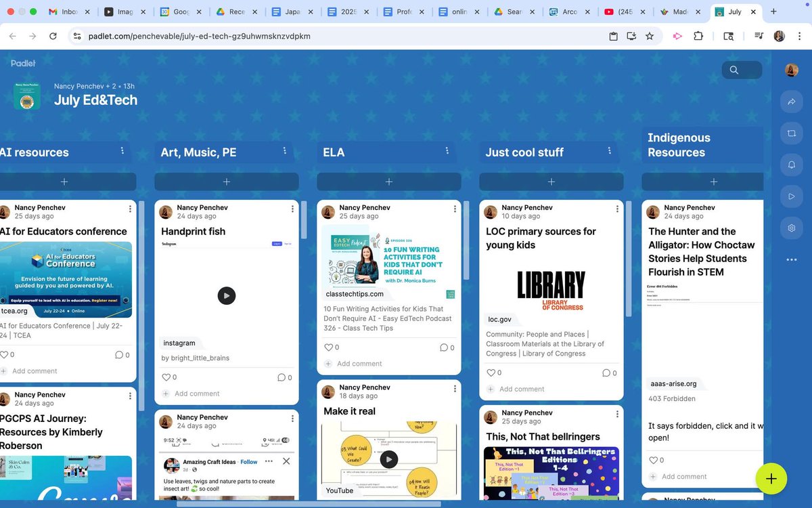This screenshot has height=508, width=812.
Task: Reload the page
Action: pyautogui.click(x=53, y=36)
